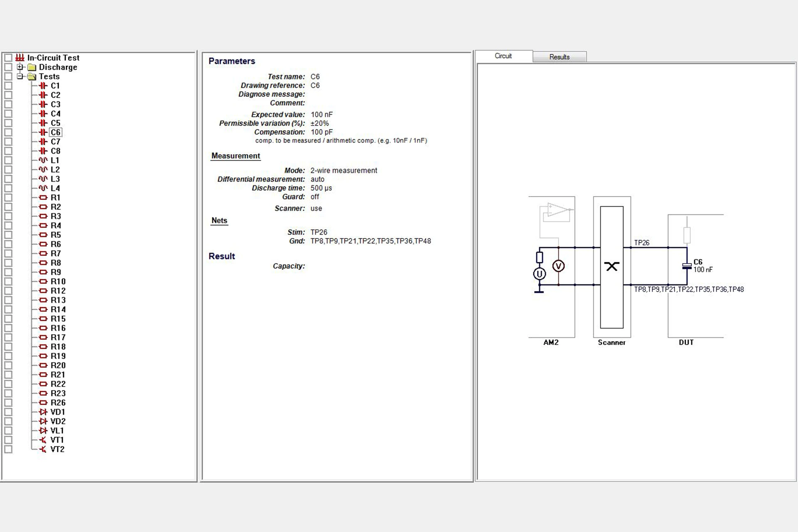798x532 pixels.
Task: Click the inductor icon beside L2
Action: point(43,170)
